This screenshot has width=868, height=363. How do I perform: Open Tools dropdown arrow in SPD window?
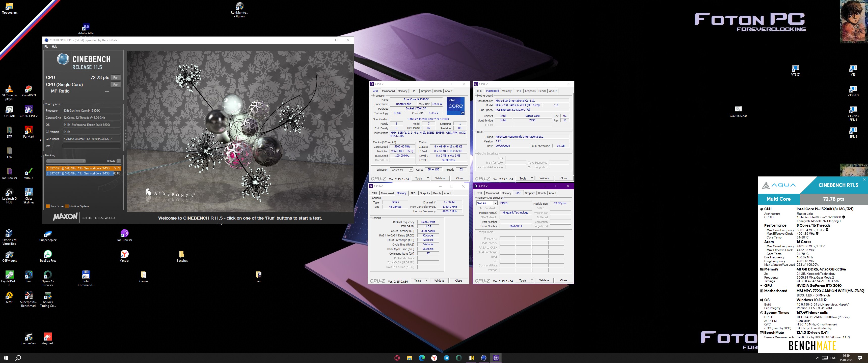click(x=531, y=280)
